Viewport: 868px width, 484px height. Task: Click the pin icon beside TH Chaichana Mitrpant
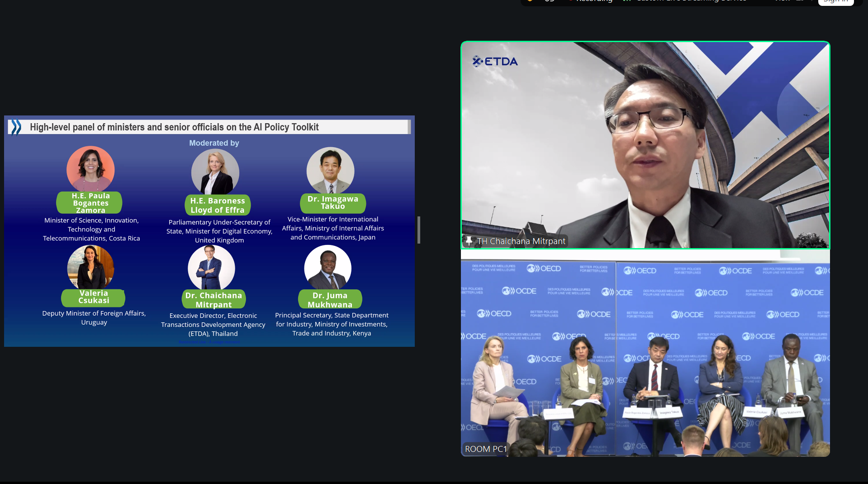[469, 241]
